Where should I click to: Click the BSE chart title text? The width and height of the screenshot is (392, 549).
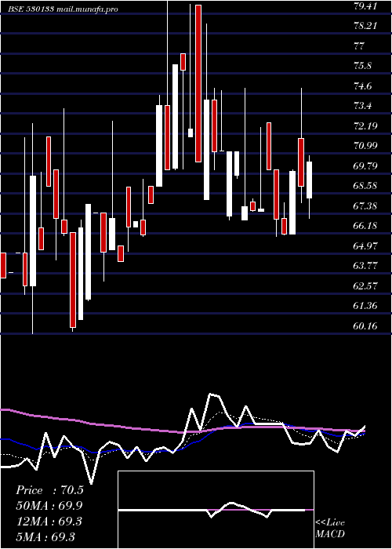pyautogui.click(x=63, y=9)
